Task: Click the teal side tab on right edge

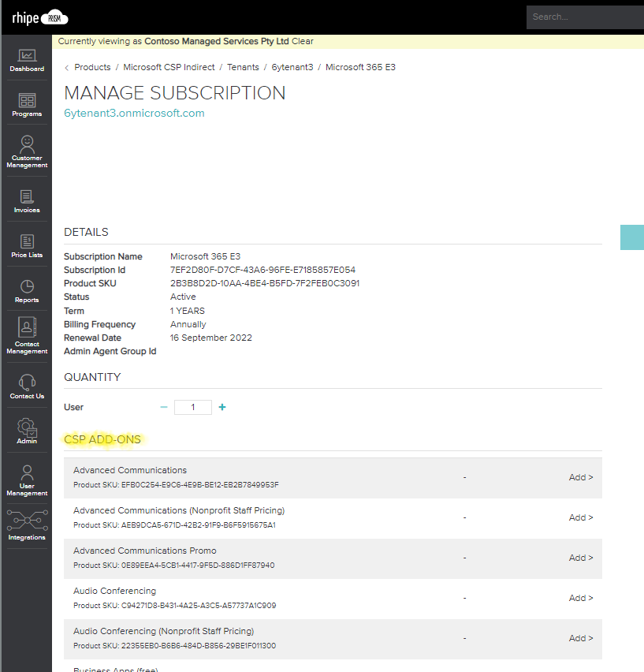Action: (x=632, y=237)
